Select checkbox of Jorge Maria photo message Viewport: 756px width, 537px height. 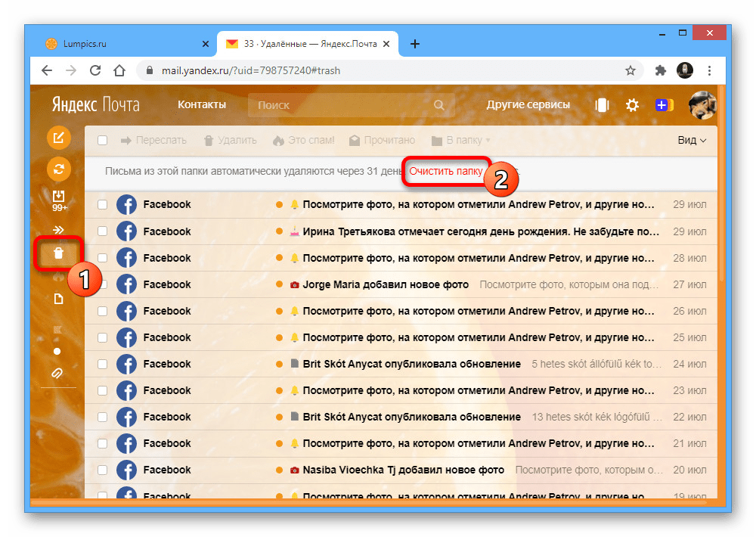click(x=103, y=284)
